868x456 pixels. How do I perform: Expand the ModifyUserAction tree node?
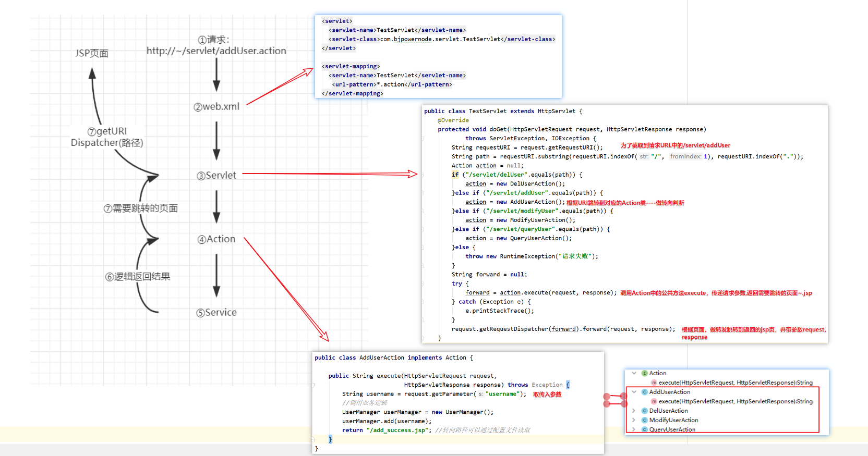(x=634, y=420)
